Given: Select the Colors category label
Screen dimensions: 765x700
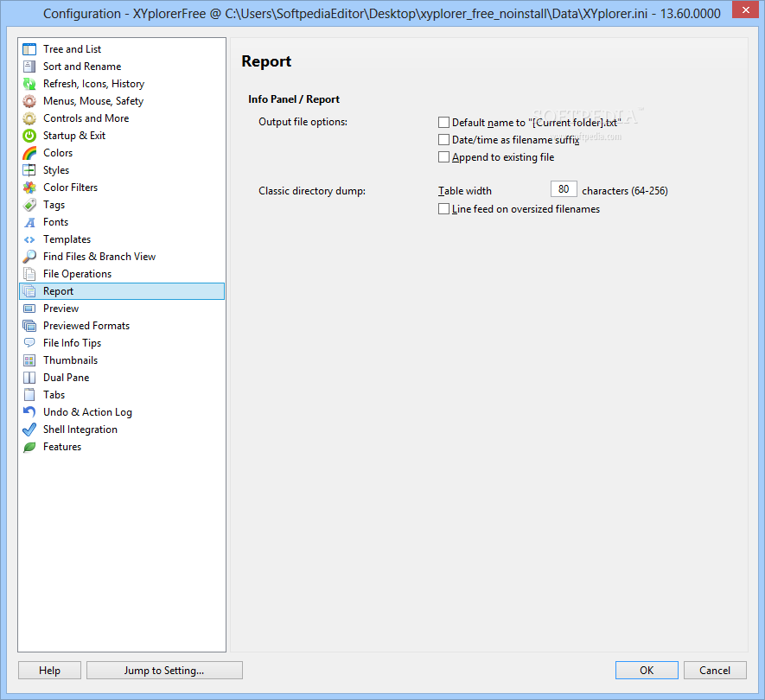Looking at the screenshot, I should tap(58, 153).
